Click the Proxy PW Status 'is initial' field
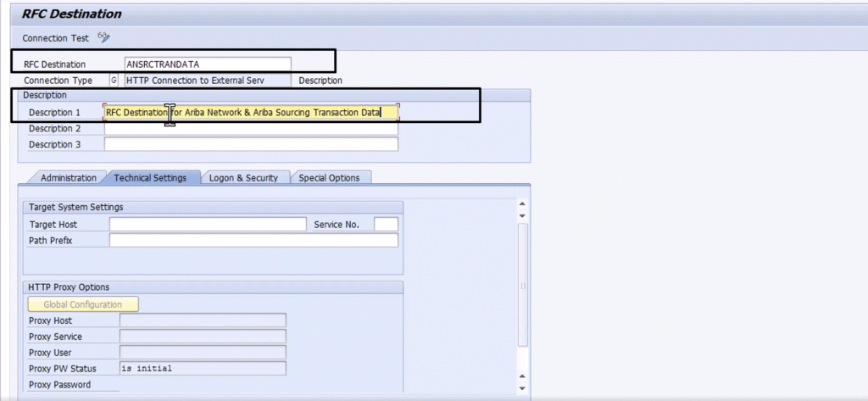The width and height of the screenshot is (868, 401). point(203,368)
